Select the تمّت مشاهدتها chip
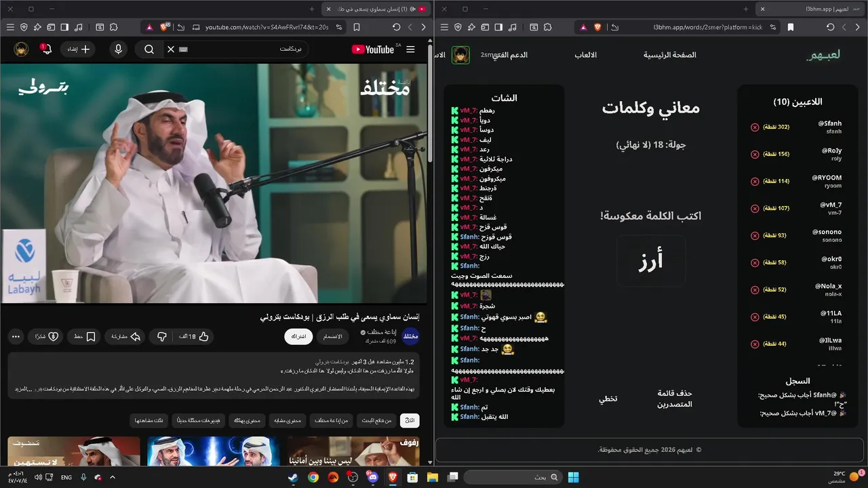868x488 pixels. (x=149, y=421)
